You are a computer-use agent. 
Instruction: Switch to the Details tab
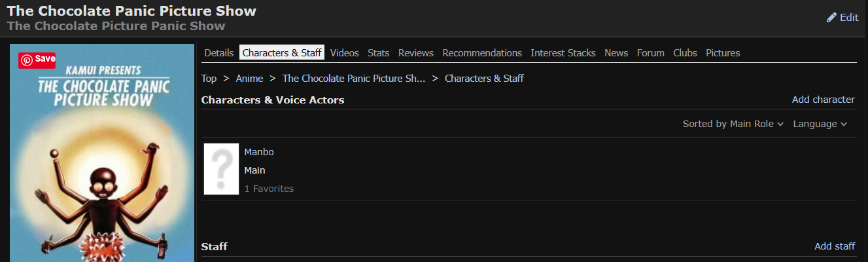218,53
